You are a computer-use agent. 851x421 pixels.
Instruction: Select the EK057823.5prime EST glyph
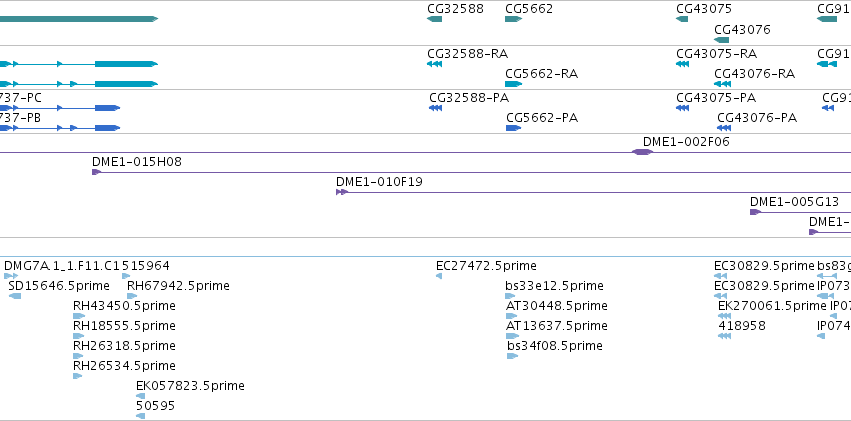click(x=141, y=396)
